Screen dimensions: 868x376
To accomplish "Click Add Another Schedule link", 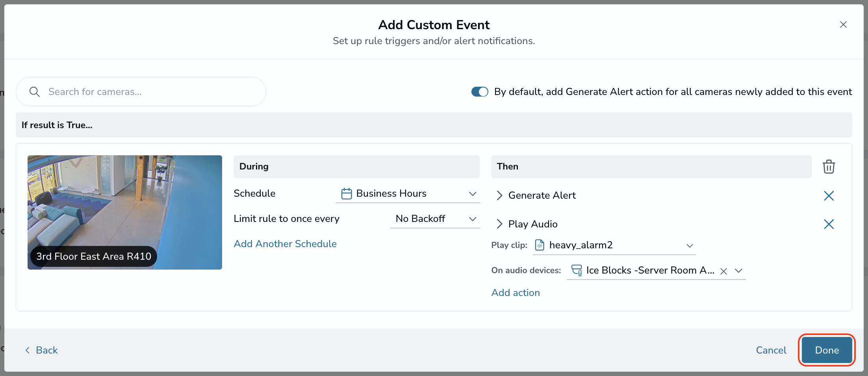I will [285, 244].
